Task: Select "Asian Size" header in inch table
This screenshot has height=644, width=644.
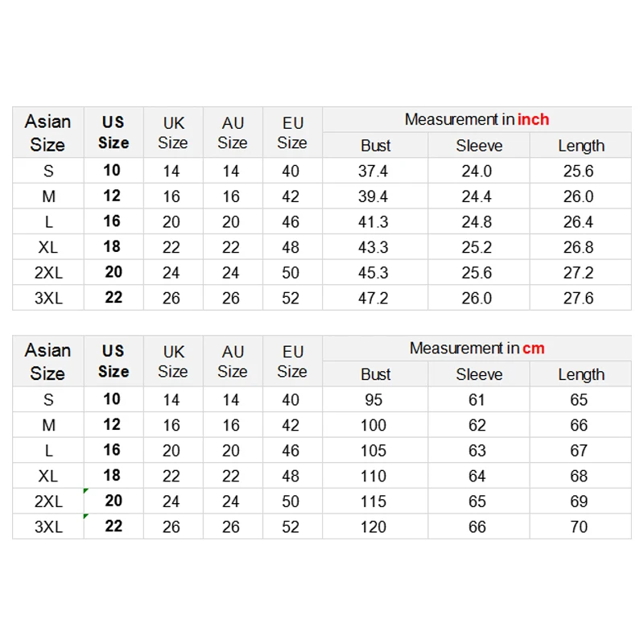Action: coord(47,133)
